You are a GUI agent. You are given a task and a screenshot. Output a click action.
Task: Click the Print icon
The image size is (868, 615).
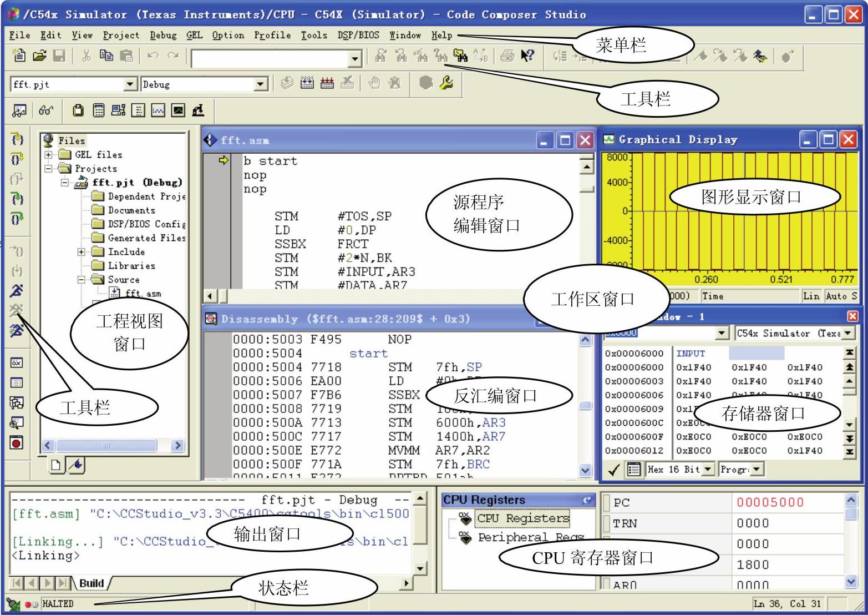pyautogui.click(x=507, y=56)
